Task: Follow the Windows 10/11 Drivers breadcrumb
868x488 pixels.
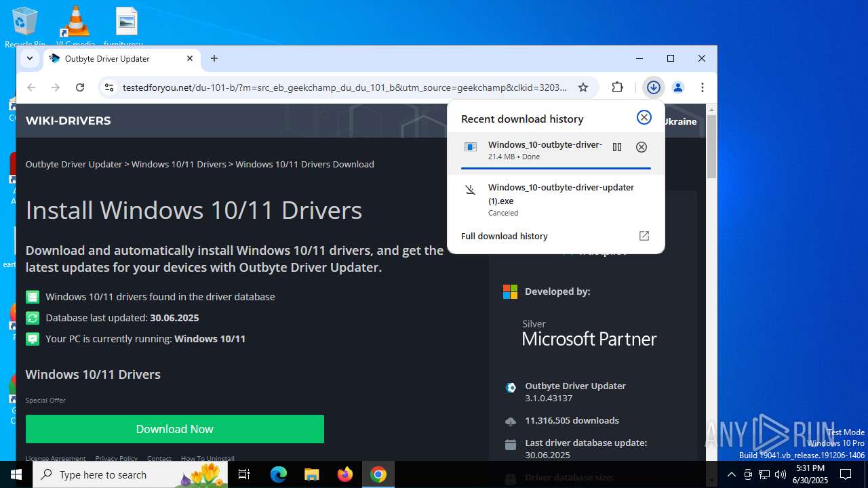Action: [x=179, y=164]
